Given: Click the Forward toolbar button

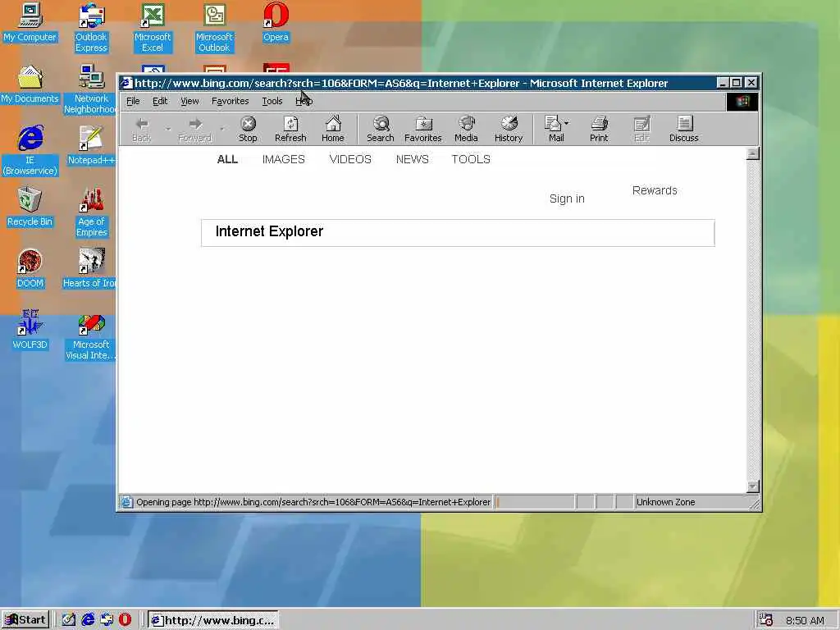Looking at the screenshot, I should pos(195,129).
